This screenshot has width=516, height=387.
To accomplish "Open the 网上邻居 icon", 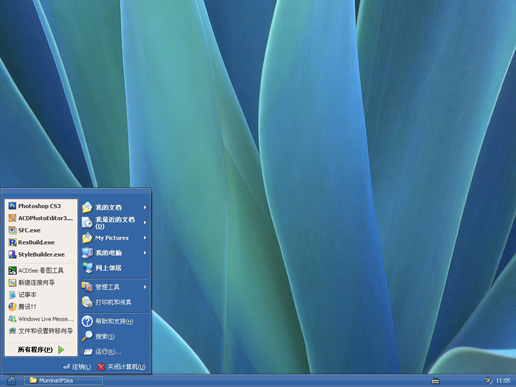I will point(87,268).
